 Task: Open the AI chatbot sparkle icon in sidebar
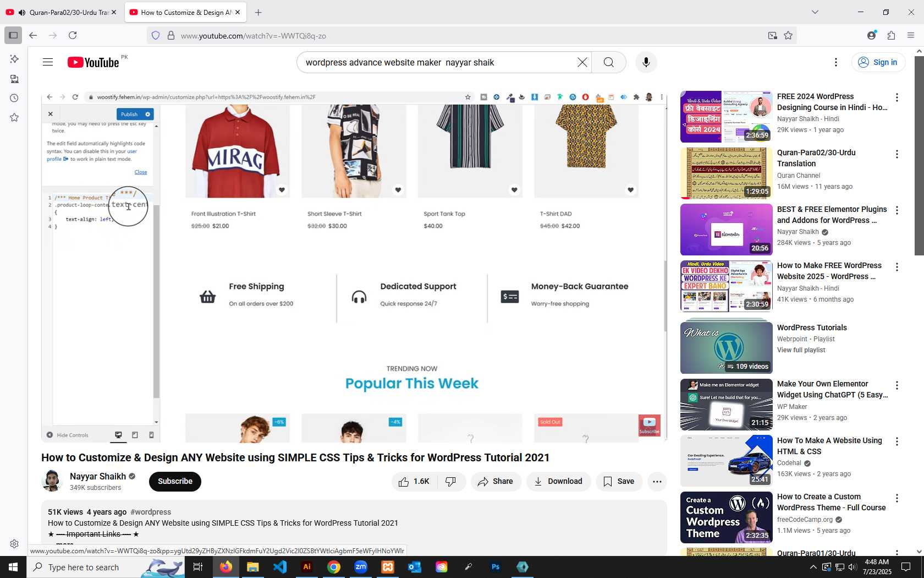(x=14, y=59)
